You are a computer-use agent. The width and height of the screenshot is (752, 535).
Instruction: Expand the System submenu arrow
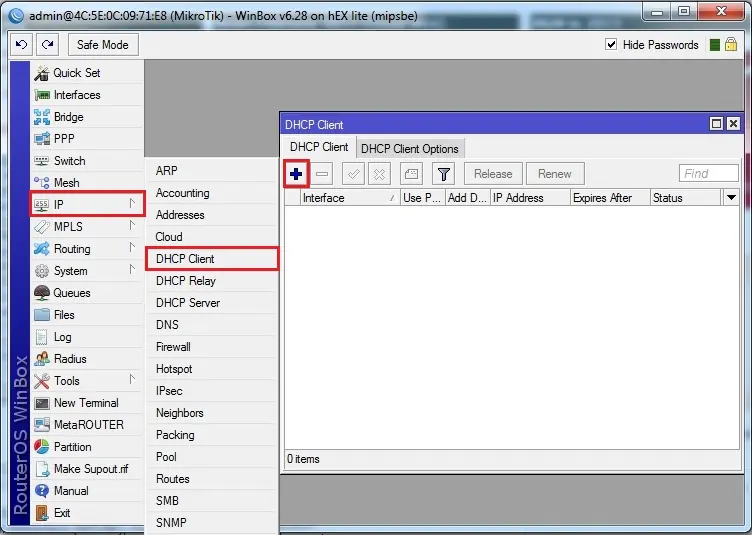[x=132, y=269]
